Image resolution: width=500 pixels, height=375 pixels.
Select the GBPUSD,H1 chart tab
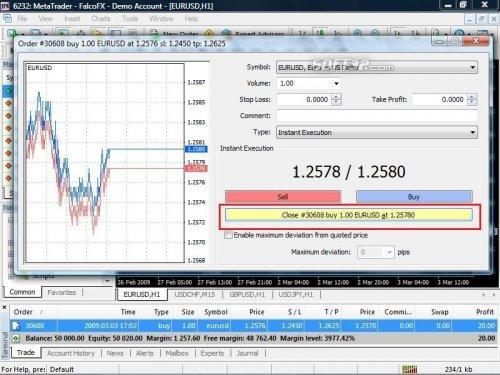(x=247, y=295)
